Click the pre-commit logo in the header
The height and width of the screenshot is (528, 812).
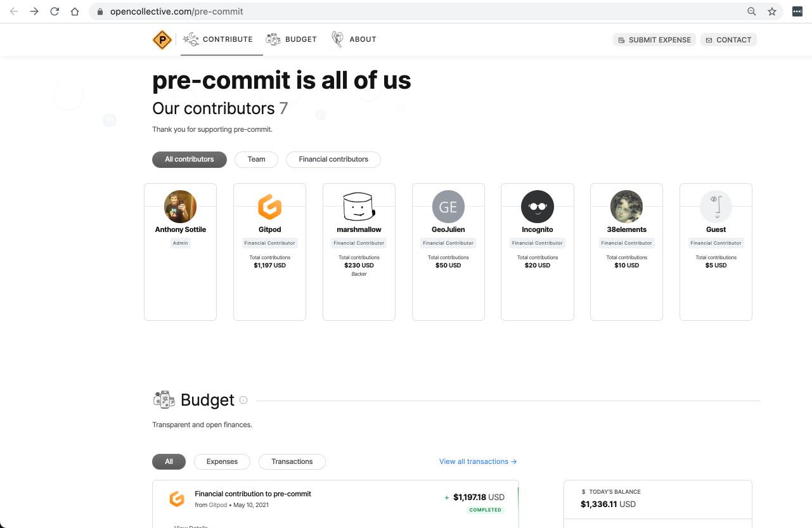[x=162, y=40]
